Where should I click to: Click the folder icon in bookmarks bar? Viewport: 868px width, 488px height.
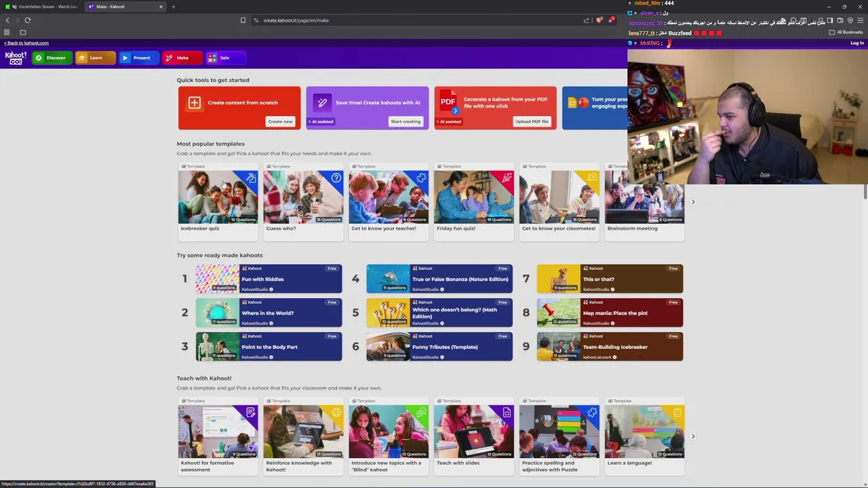point(23,33)
